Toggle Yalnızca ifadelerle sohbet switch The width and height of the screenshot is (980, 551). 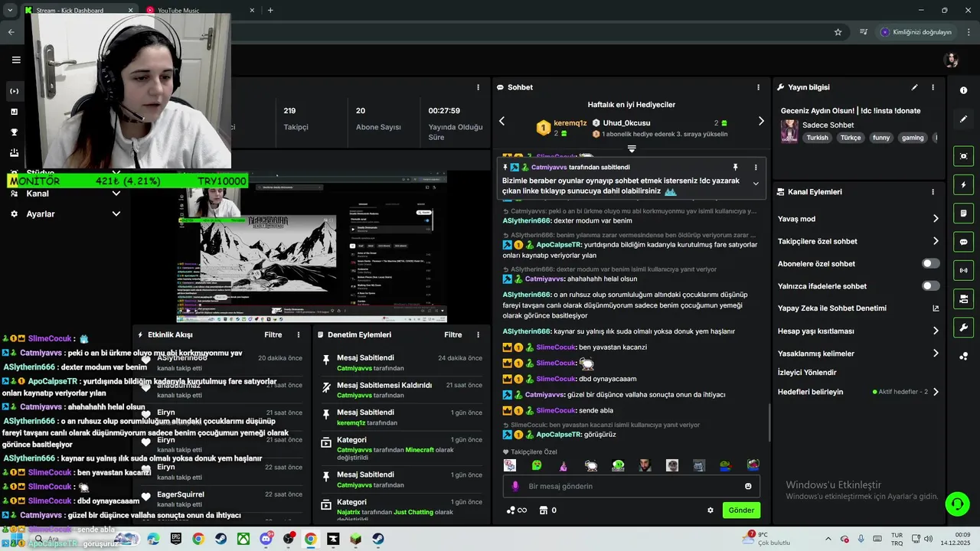pos(930,286)
